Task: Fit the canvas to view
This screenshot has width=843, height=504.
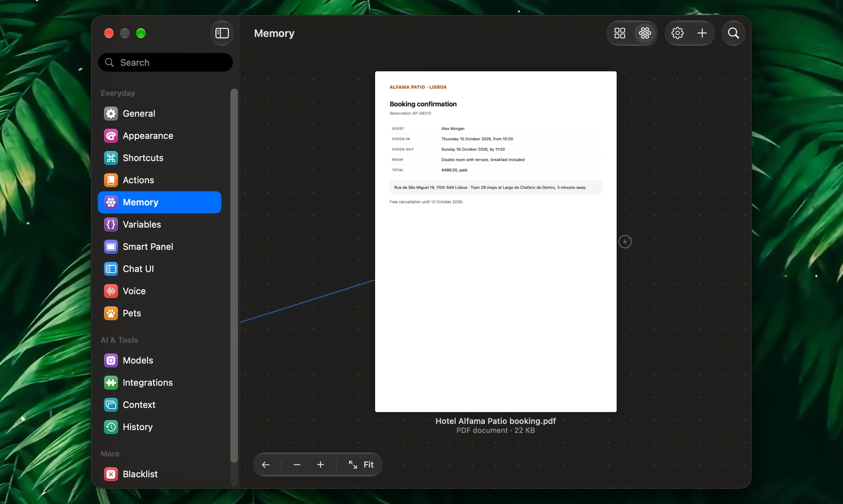Action: pos(361,465)
